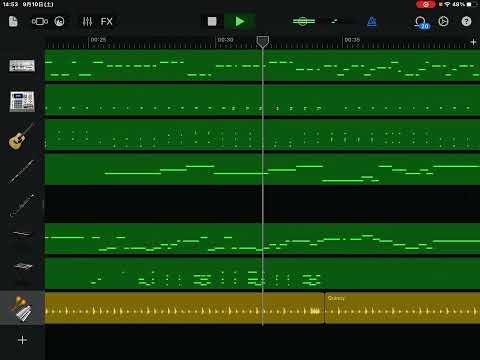
Task: Stop playback with the square button
Action: (212, 22)
